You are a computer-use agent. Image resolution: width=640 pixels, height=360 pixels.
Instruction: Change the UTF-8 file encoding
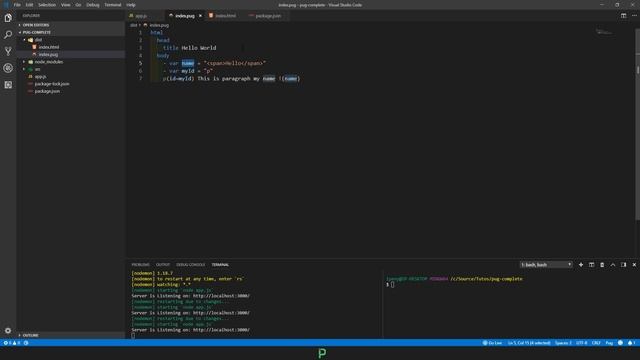coord(582,343)
